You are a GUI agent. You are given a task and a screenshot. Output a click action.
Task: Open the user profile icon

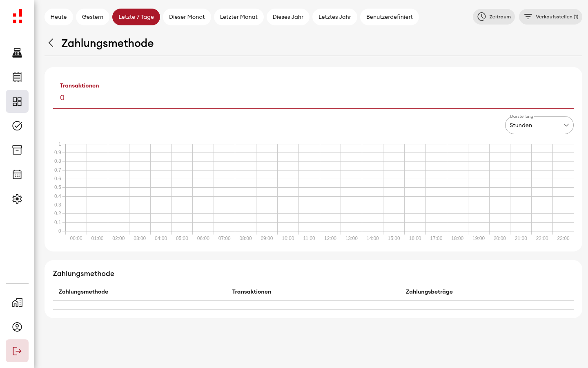click(17, 327)
